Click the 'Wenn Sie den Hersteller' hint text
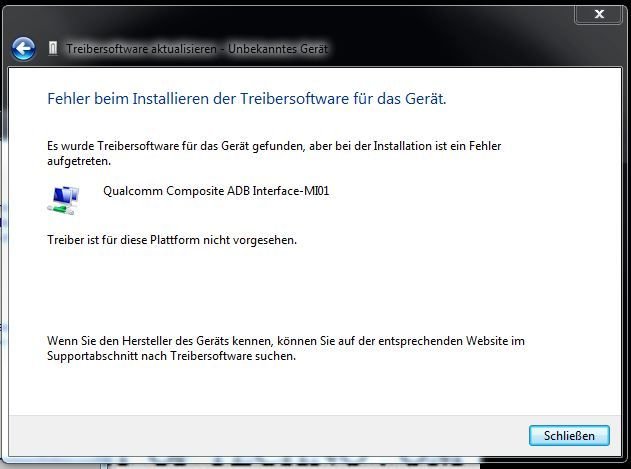631x469 pixels. point(286,348)
